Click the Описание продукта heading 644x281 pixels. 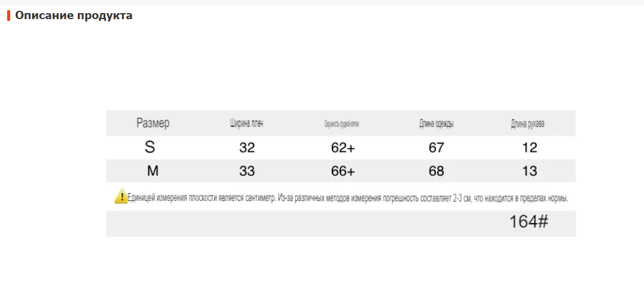point(74,16)
